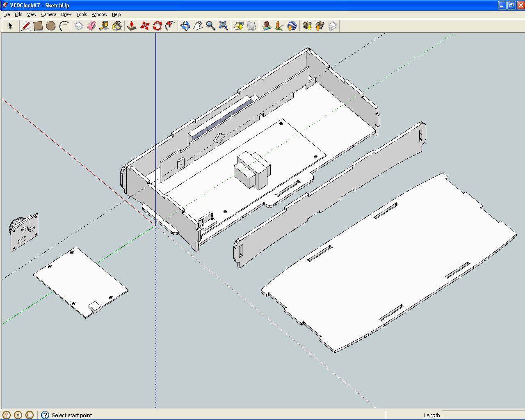
Task: Click the greyed-out Share Component icon
Action: coord(333,26)
